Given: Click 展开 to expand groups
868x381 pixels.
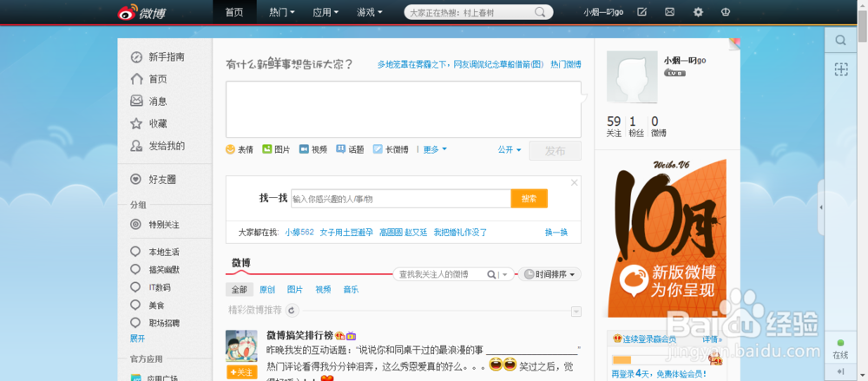Looking at the screenshot, I should point(138,338).
